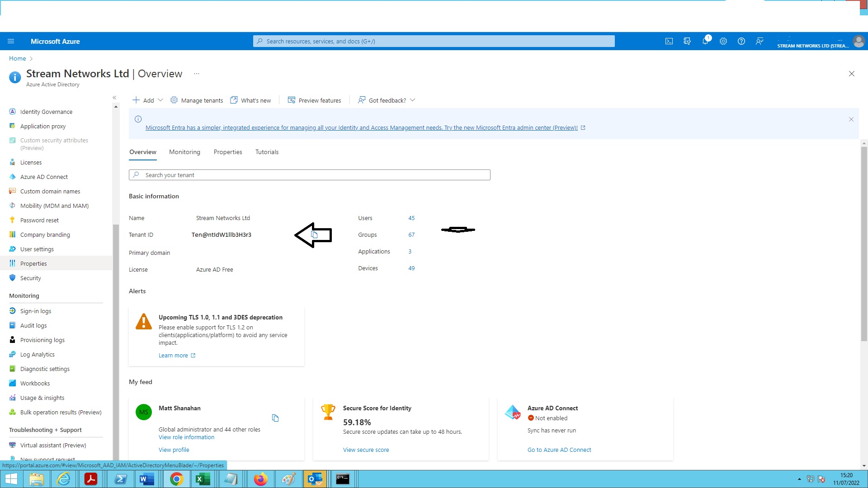
Task: Switch to the Monitoring tab
Action: (184, 152)
